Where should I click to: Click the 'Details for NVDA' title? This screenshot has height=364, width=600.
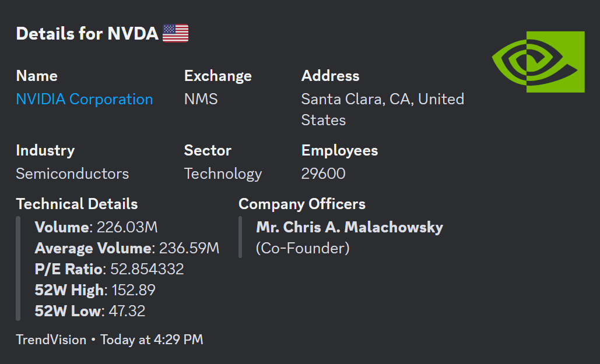click(87, 34)
